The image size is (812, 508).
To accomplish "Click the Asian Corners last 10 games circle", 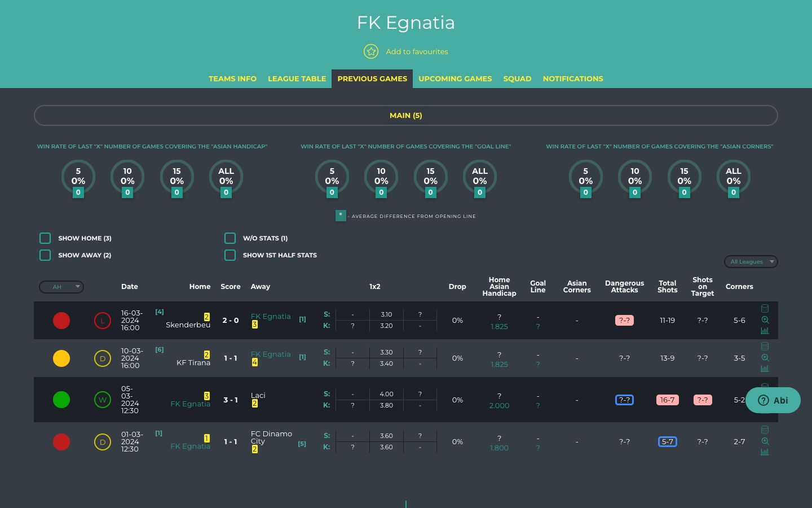I will (635, 177).
